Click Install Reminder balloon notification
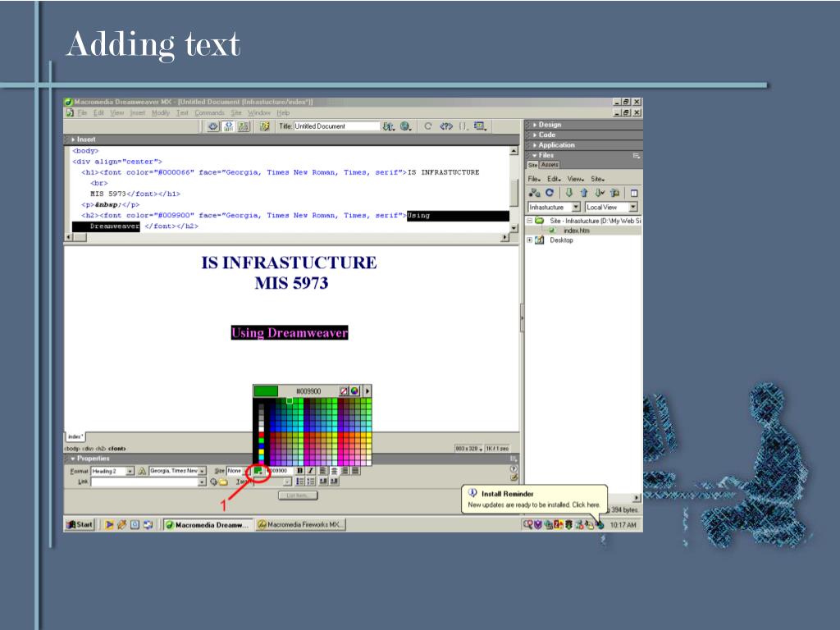This screenshot has height=630, width=840. [x=534, y=500]
